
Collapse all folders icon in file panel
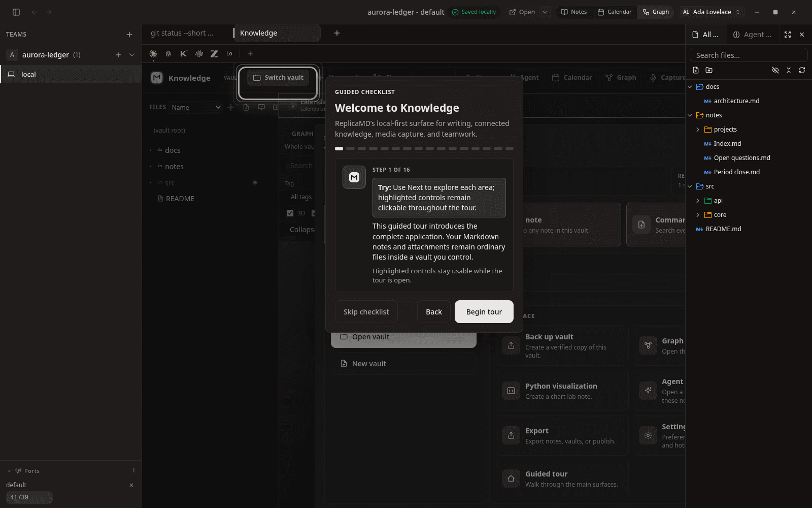pos(789,70)
